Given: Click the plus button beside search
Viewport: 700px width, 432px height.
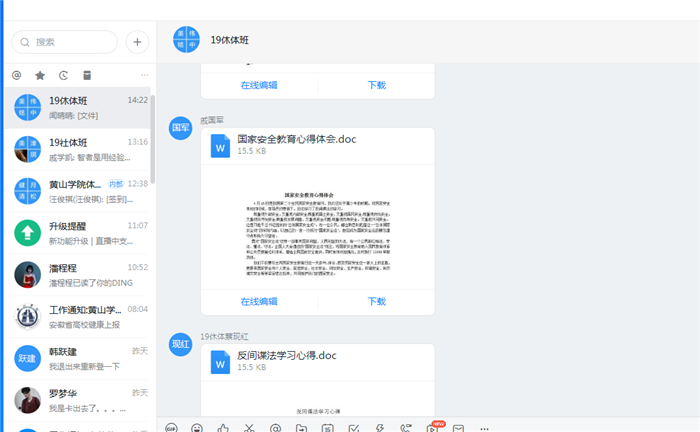Looking at the screenshot, I should pyautogui.click(x=136, y=42).
